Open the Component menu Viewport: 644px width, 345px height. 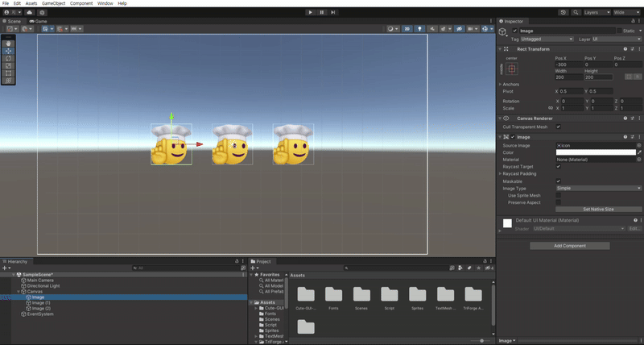(81, 3)
